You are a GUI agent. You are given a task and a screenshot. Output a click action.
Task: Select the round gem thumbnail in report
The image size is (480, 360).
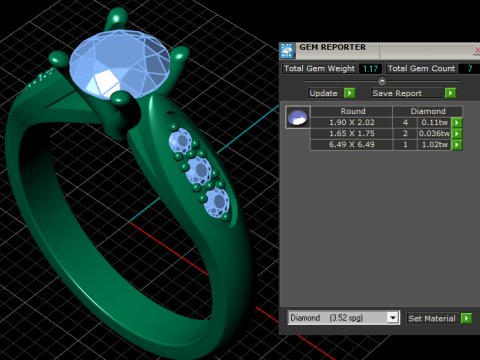pyautogui.click(x=298, y=117)
